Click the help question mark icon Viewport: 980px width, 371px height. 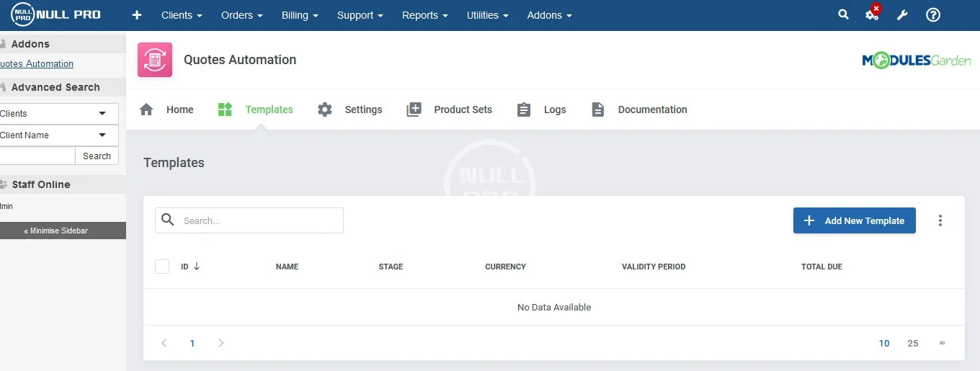point(933,15)
